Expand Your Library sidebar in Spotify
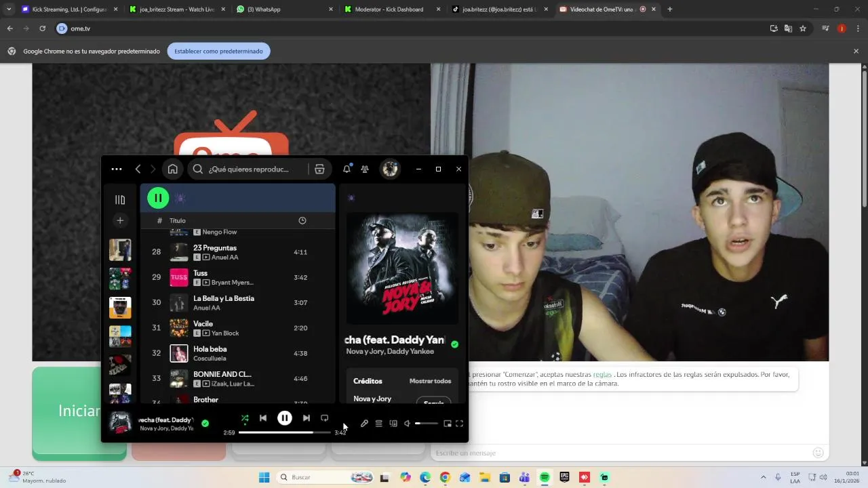 click(120, 199)
